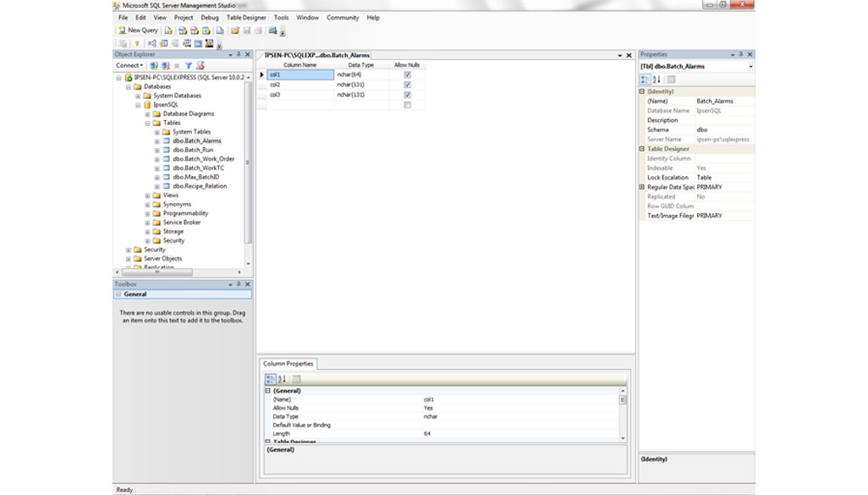Open the Table Designer menu
Image resolution: width=868 pixels, height=495 pixels.
click(x=246, y=17)
